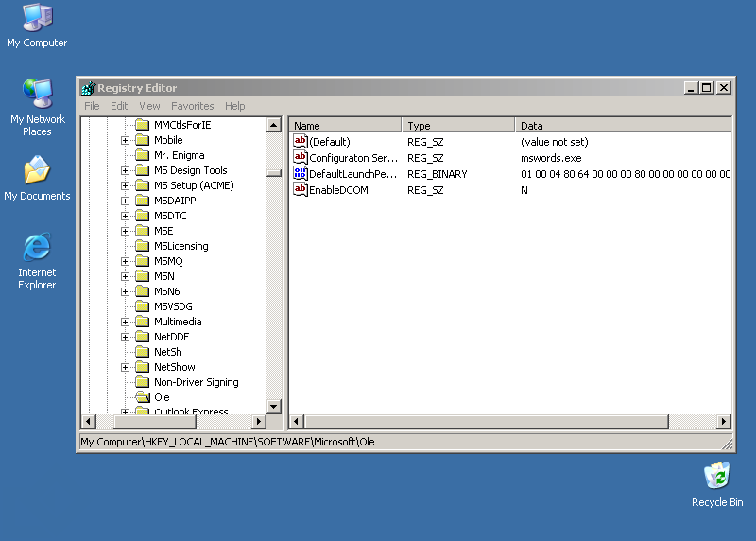Click the MSDTC folder icon
756x541 pixels.
tap(143, 216)
